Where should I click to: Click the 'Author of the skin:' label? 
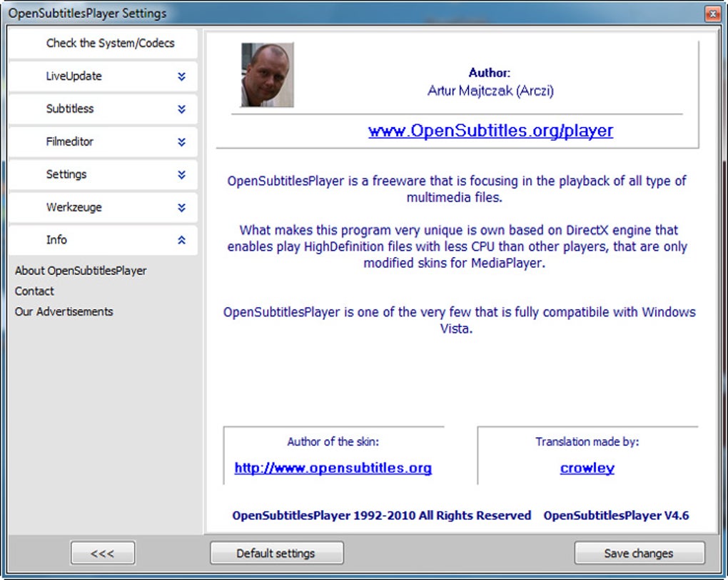(333, 441)
